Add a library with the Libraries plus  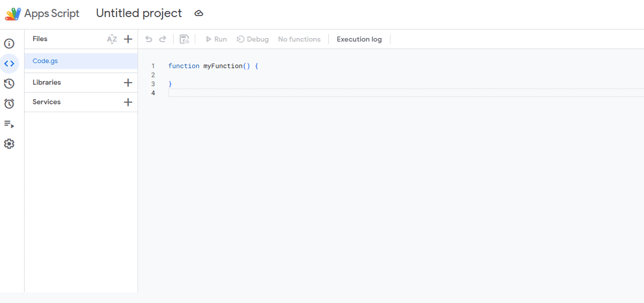128,82
